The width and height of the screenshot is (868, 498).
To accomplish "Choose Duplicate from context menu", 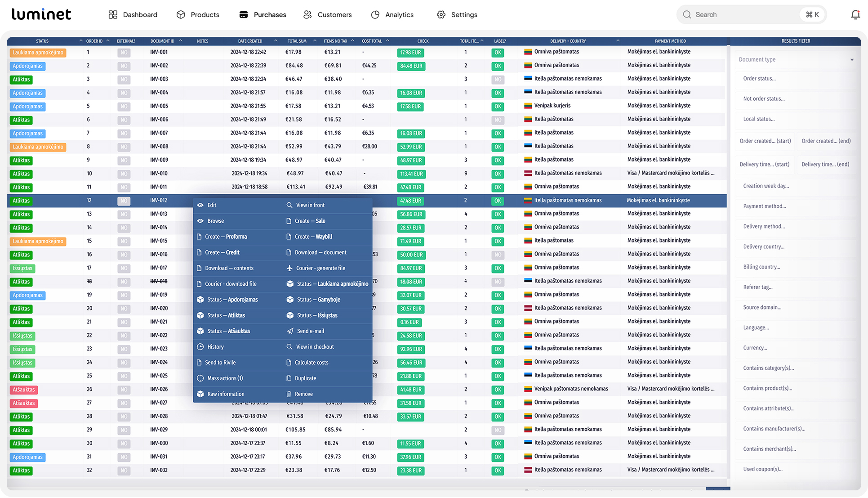I will tap(305, 378).
